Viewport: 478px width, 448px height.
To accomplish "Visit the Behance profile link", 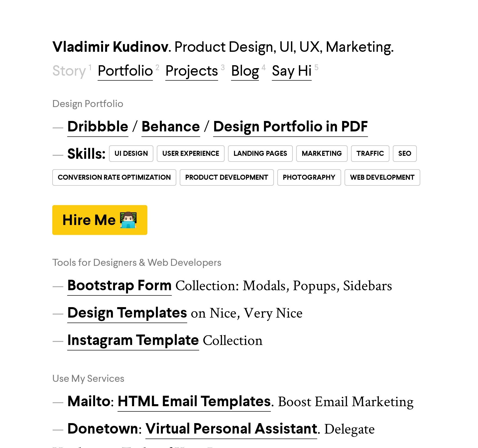I will [171, 127].
